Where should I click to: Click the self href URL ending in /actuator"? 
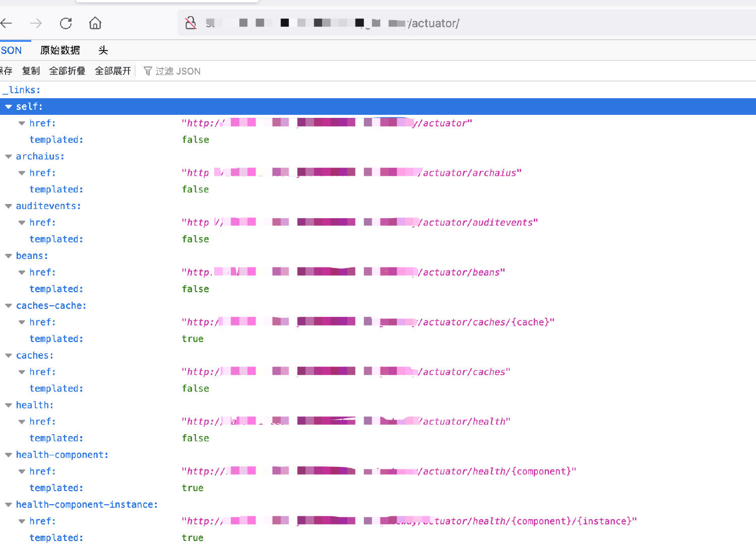coord(327,123)
